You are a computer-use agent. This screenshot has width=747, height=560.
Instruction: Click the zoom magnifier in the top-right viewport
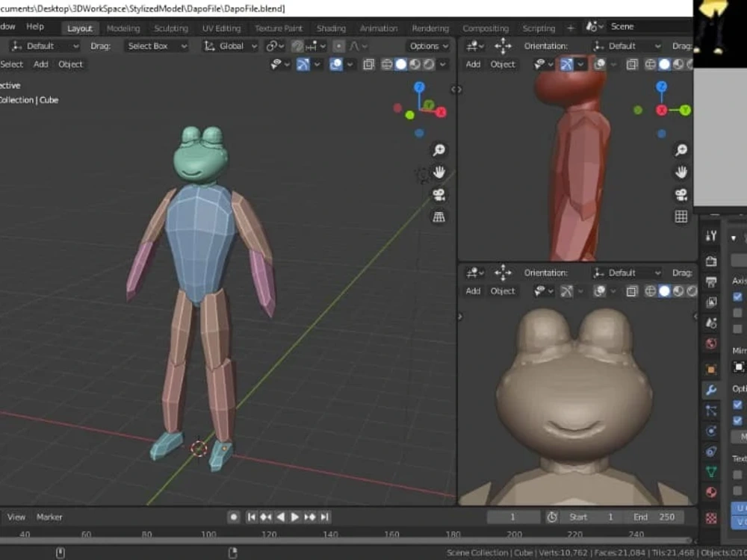click(681, 150)
